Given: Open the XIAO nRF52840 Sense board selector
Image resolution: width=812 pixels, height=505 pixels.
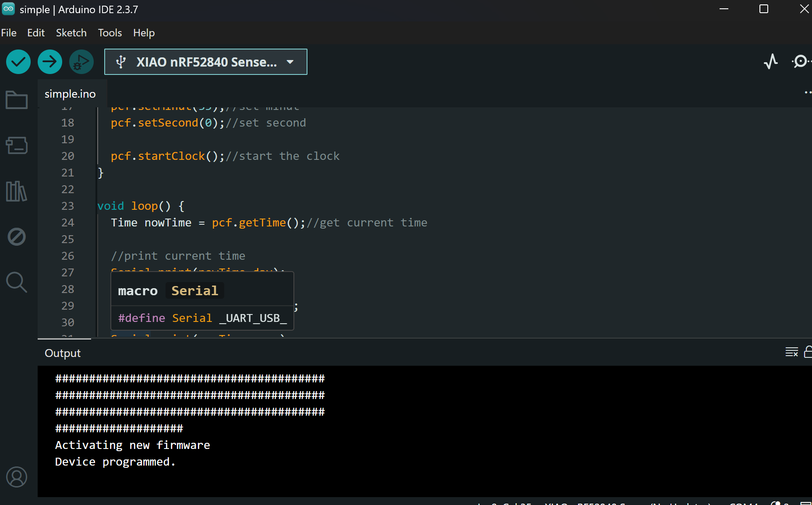Looking at the screenshot, I should (206, 62).
